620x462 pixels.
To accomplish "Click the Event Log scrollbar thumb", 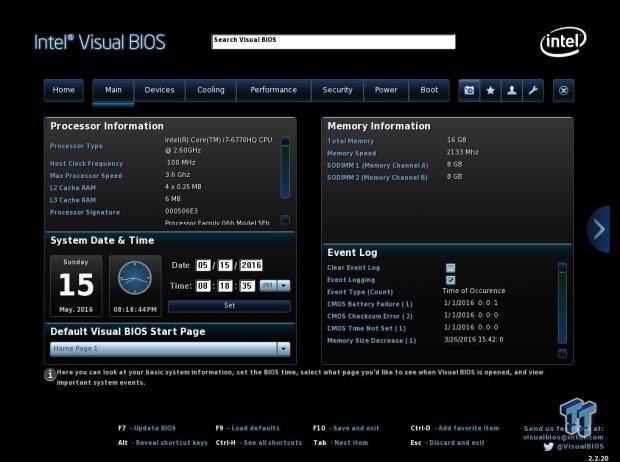I will 562,308.
